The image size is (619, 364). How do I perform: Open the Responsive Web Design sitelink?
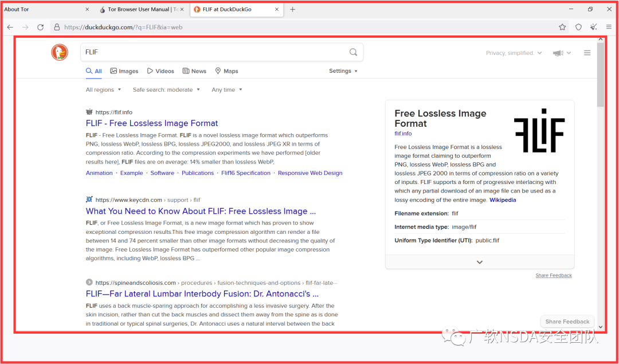[310, 173]
